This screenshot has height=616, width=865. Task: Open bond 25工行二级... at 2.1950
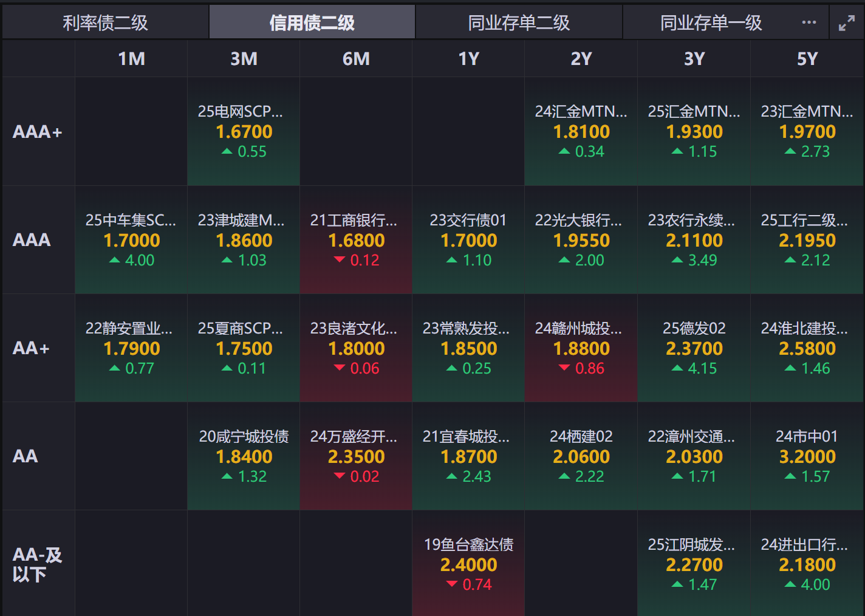point(807,240)
